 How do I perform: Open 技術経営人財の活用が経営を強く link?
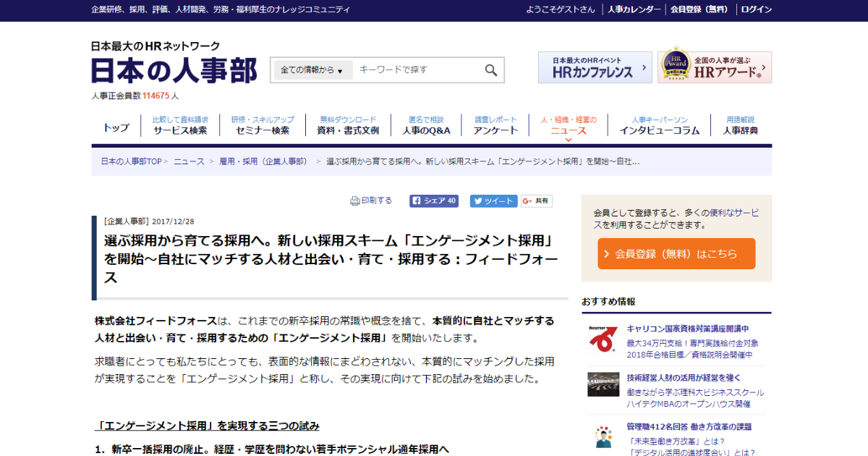pos(684,377)
